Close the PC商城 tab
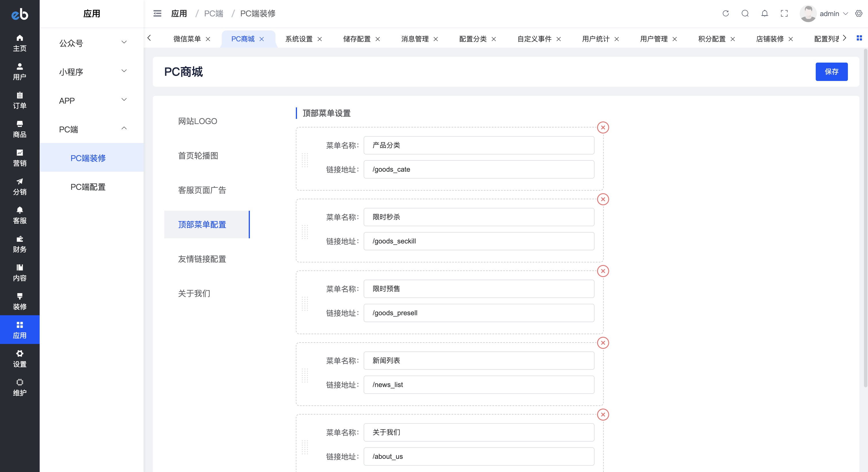 coord(261,39)
